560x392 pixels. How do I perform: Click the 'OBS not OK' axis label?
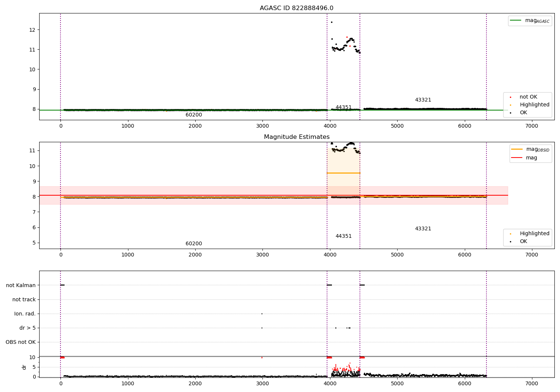[x=21, y=342]
